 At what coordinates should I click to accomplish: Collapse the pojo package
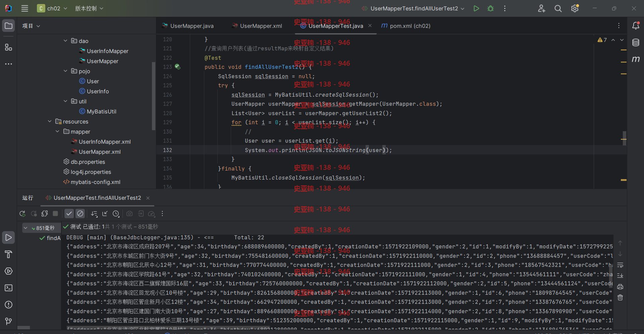(x=65, y=71)
